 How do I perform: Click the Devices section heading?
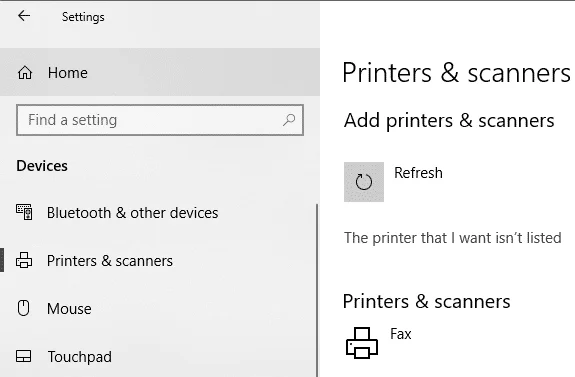[x=42, y=166]
